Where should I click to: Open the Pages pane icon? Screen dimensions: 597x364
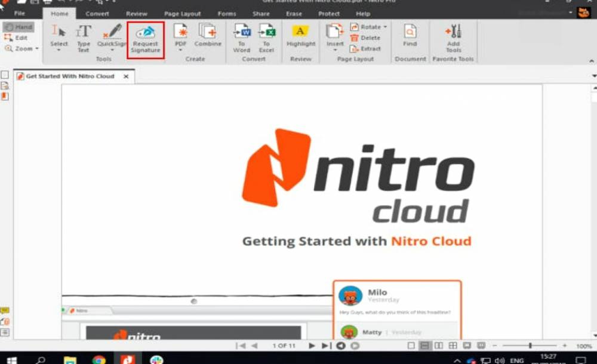pos(5,75)
